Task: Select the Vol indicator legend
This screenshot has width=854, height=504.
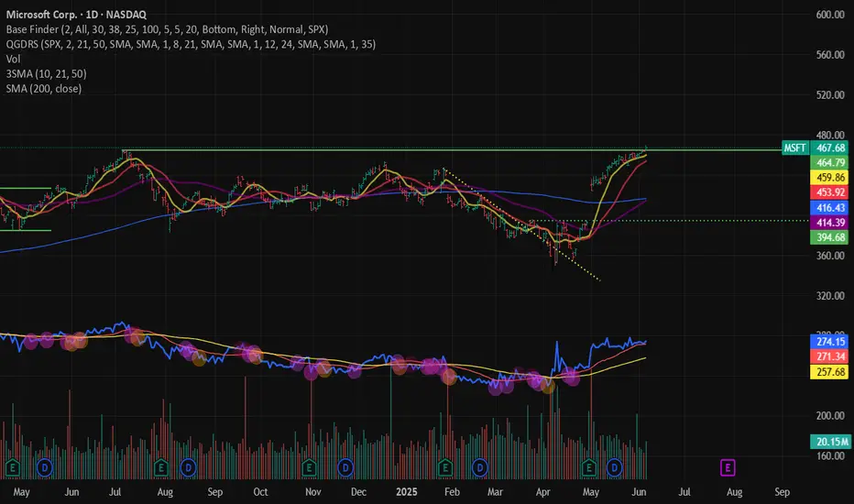Action: coord(13,59)
